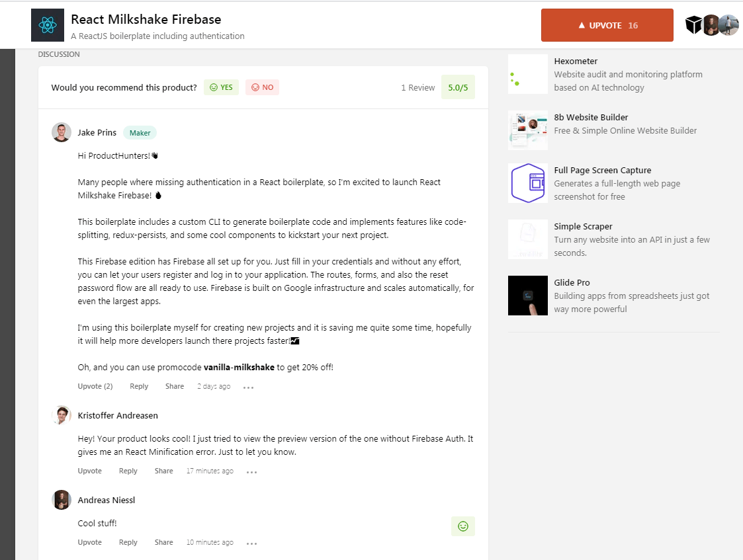
Task: Open the 2 days ago timestamp link
Action: click(x=214, y=386)
